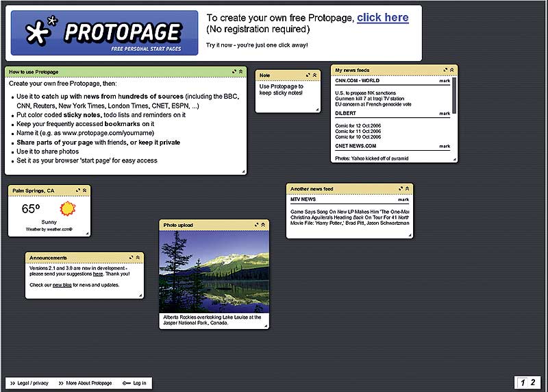
Task: Click the Log in key button
Action: tap(134, 383)
